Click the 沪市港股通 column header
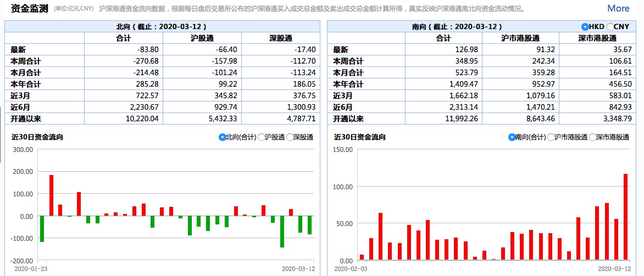The height and width of the screenshot is (276, 644). [521, 38]
